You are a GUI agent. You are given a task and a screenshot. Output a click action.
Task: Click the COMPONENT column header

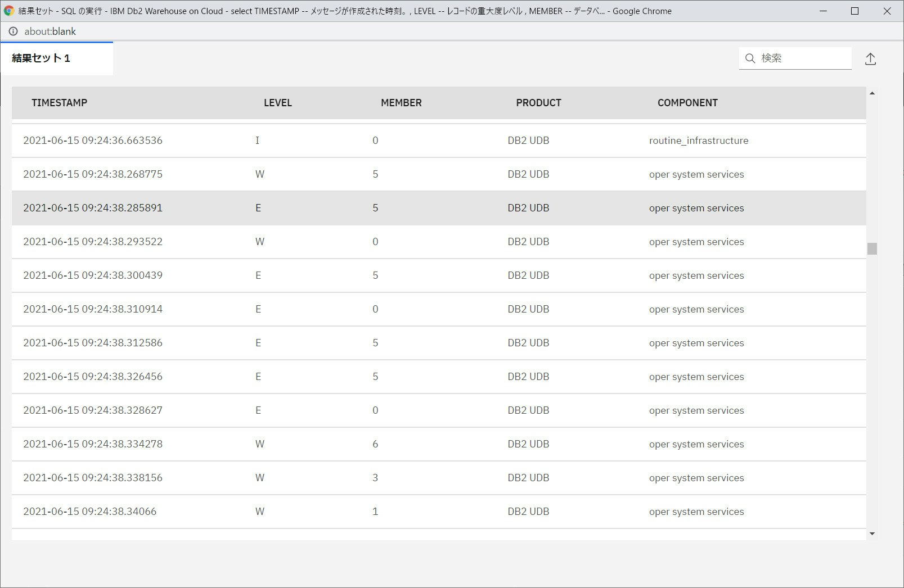coord(687,103)
